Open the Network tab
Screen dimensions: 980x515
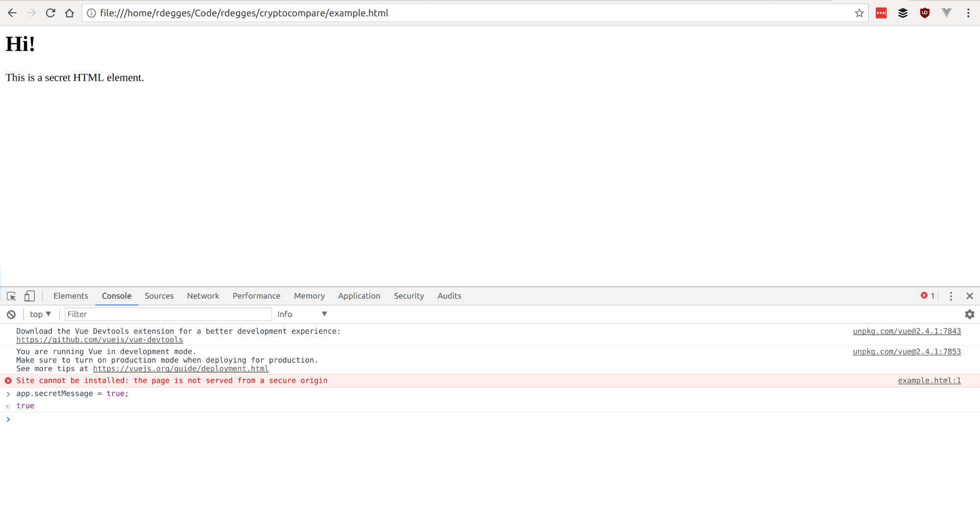pyautogui.click(x=203, y=296)
